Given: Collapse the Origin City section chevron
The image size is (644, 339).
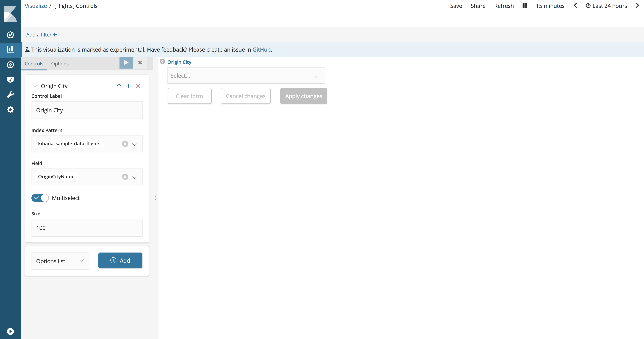Looking at the screenshot, I should [34, 86].
